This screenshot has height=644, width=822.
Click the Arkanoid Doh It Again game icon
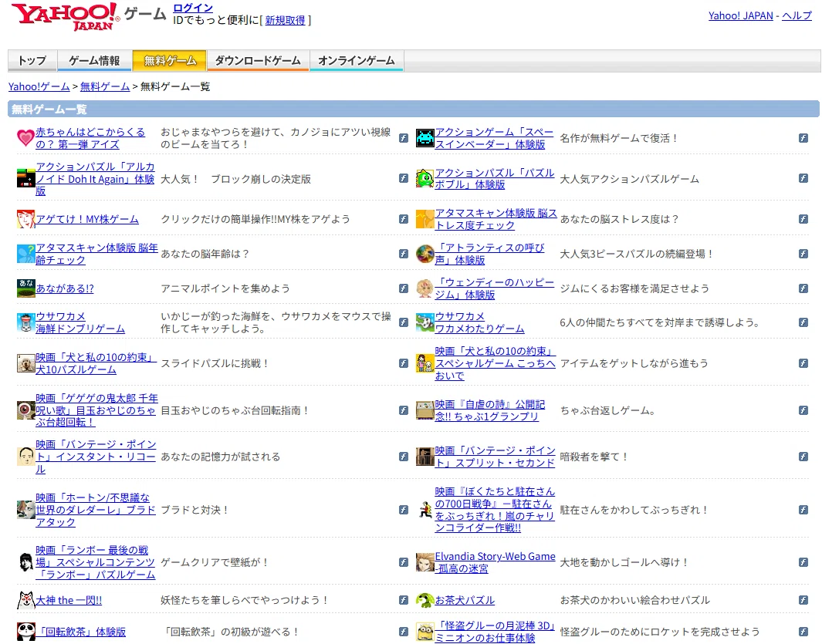click(x=25, y=179)
